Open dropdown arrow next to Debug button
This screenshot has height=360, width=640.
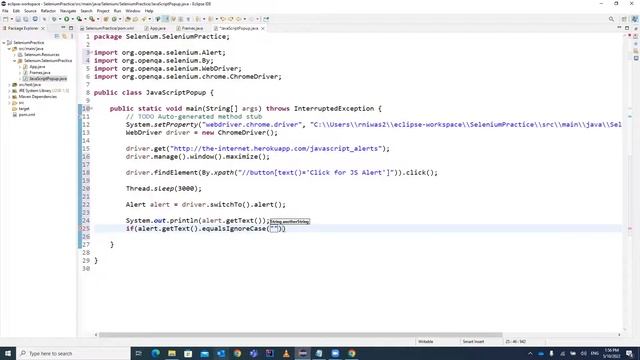[x=60, y=19]
